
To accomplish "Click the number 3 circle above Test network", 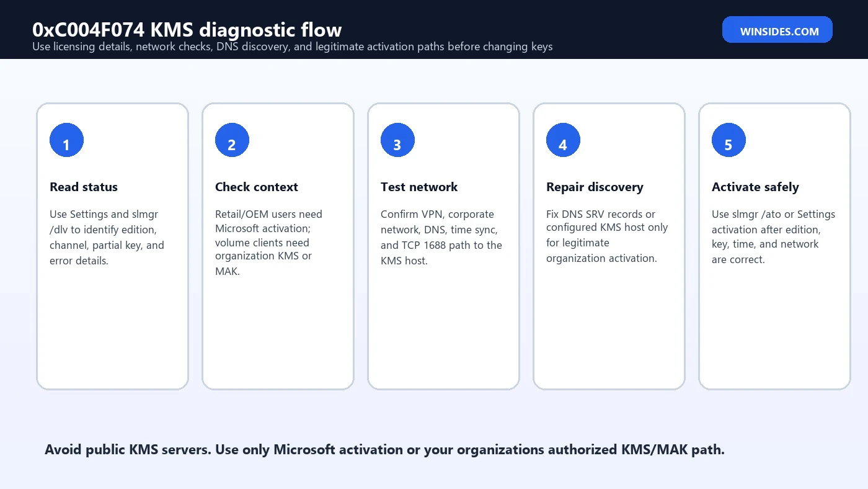I will tap(397, 140).
